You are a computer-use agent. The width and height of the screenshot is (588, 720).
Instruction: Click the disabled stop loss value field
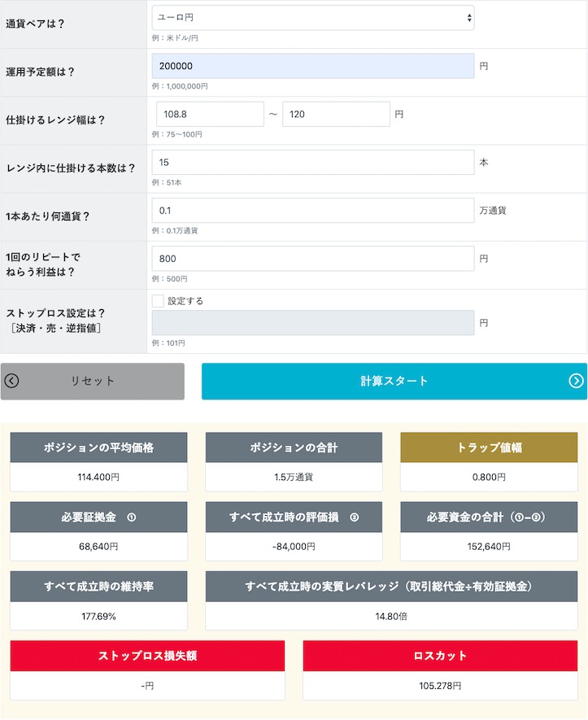tap(312, 323)
